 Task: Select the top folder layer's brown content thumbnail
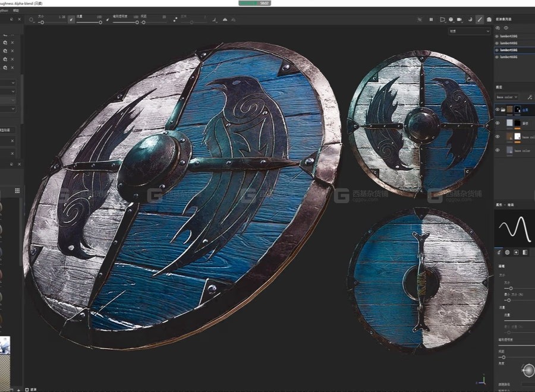tap(510, 109)
